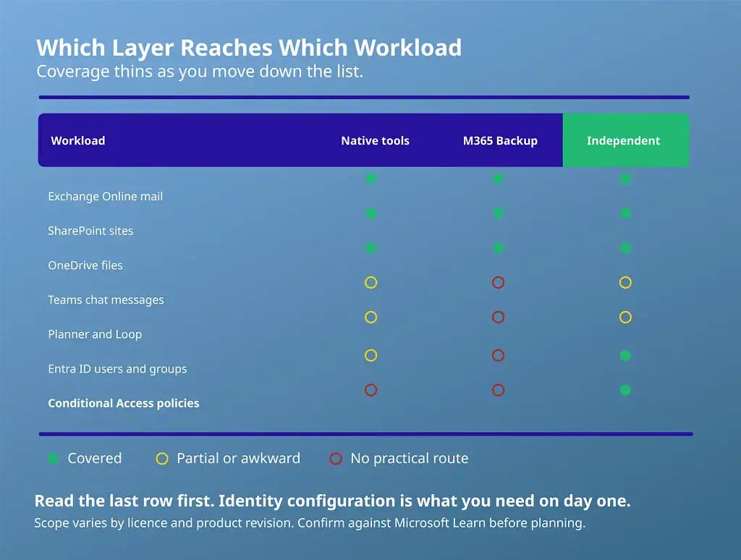Image resolution: width=741 pixels, height=560 pixels.
Task: Pick the M365 Backup dot for OneDrive files
Action: tap(498, 247)
